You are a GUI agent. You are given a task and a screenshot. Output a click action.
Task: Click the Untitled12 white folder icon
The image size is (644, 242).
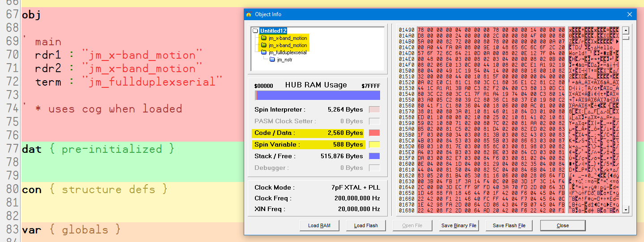coord(255,31)
